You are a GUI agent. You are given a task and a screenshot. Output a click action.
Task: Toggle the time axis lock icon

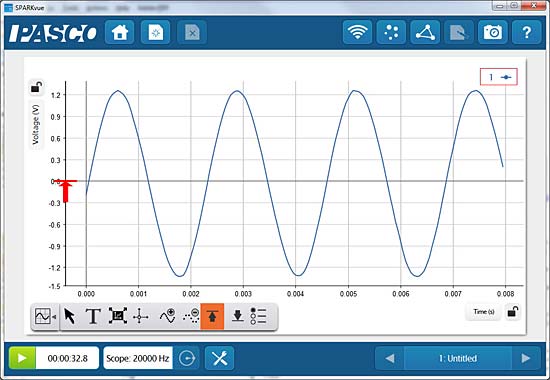tap(512, 312)
